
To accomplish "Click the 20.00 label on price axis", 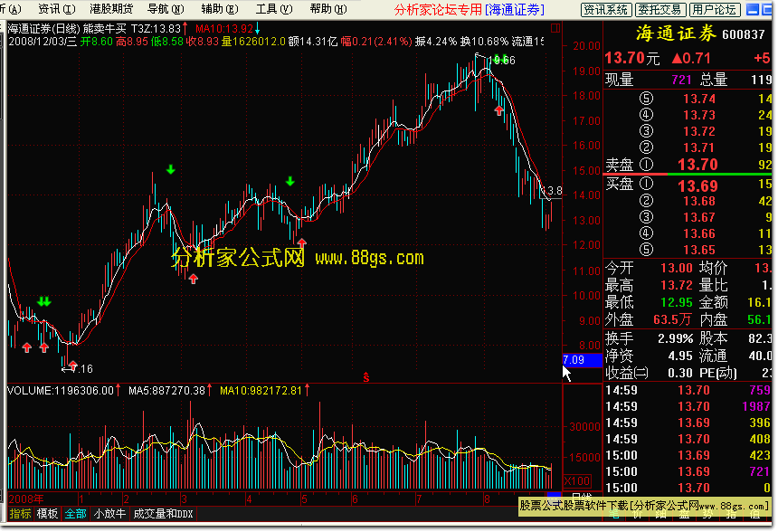I will pyautogui.click(x=586, y=45).
